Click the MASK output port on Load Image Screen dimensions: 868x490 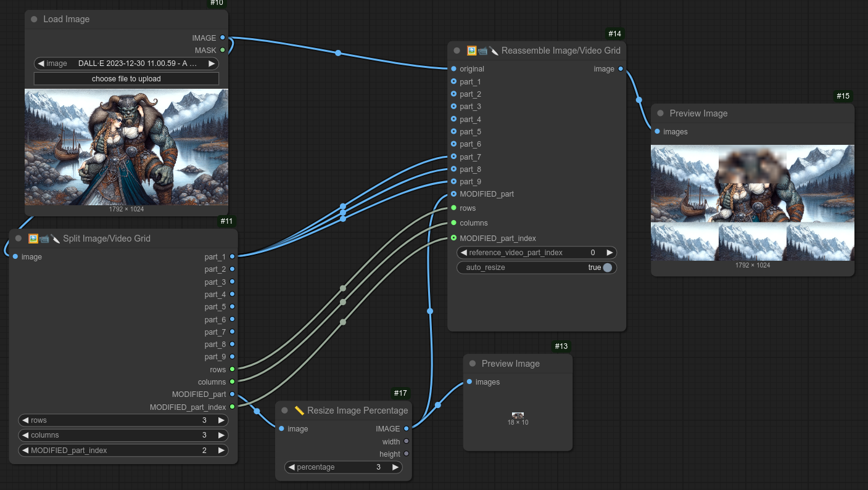[x=223, y=50]
